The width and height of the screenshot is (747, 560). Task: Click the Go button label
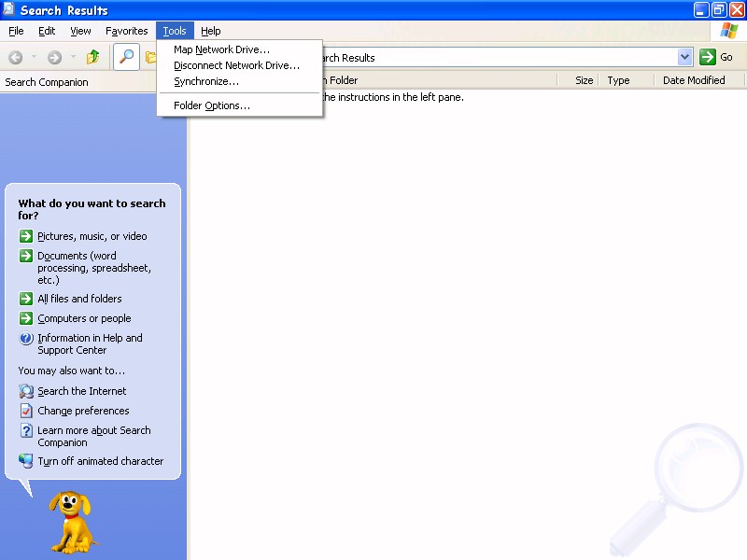[x=726, y=57]
